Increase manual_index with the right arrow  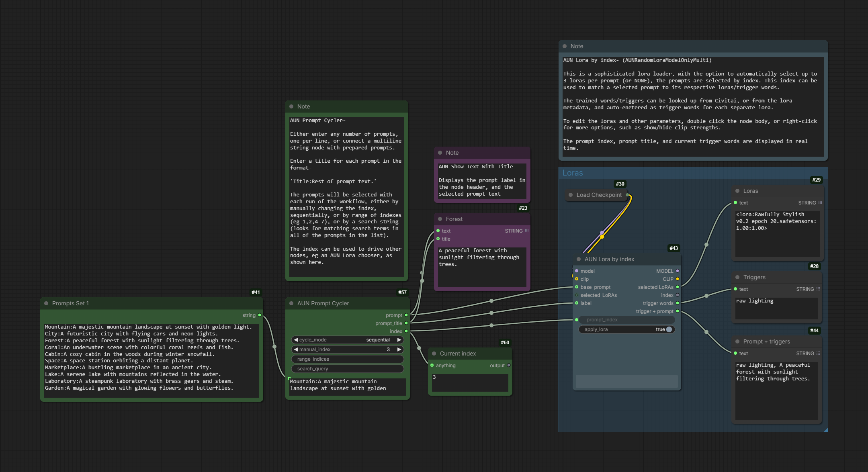(399, 349)
